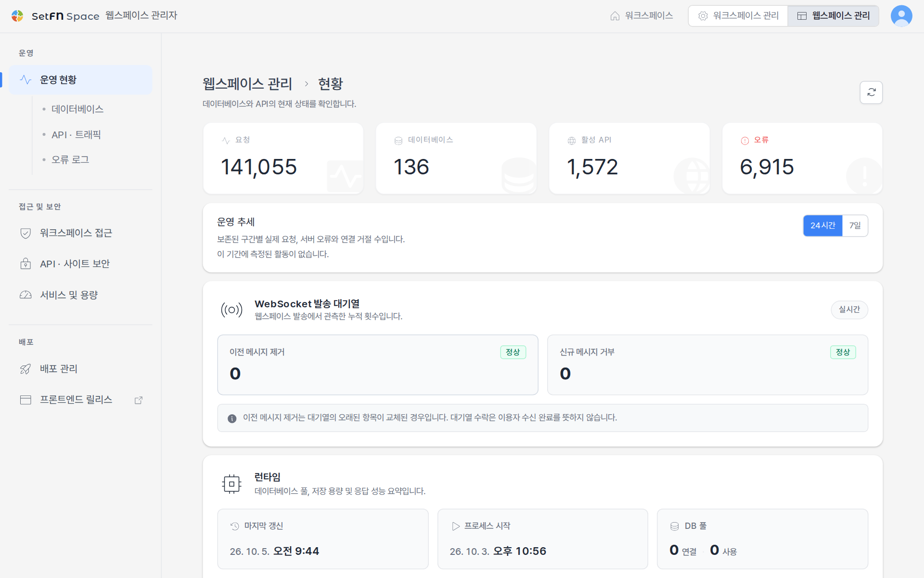Open API · 트래픽 sidebar sub-item
924x578 pixels.
(x=76, y=135)
